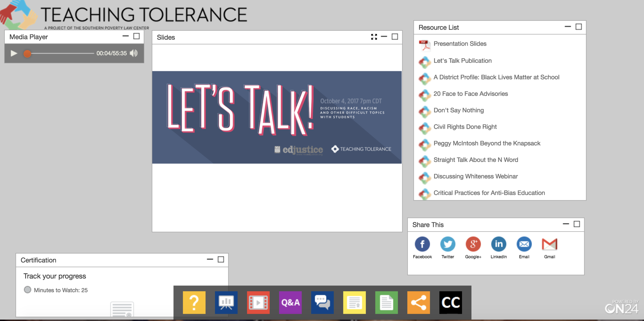Screen dimensions: 644x321
Task: Click the media player seek slider handle
Action: [27, 53]
